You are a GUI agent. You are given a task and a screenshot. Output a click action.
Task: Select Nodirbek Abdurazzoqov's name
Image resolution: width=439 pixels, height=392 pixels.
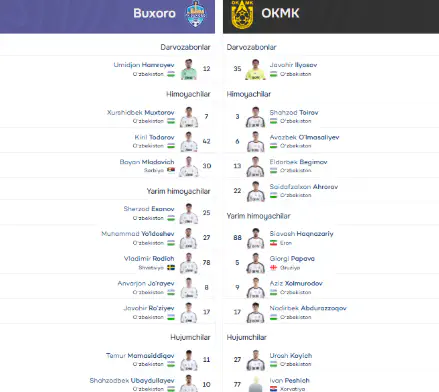tap(308, 308)
